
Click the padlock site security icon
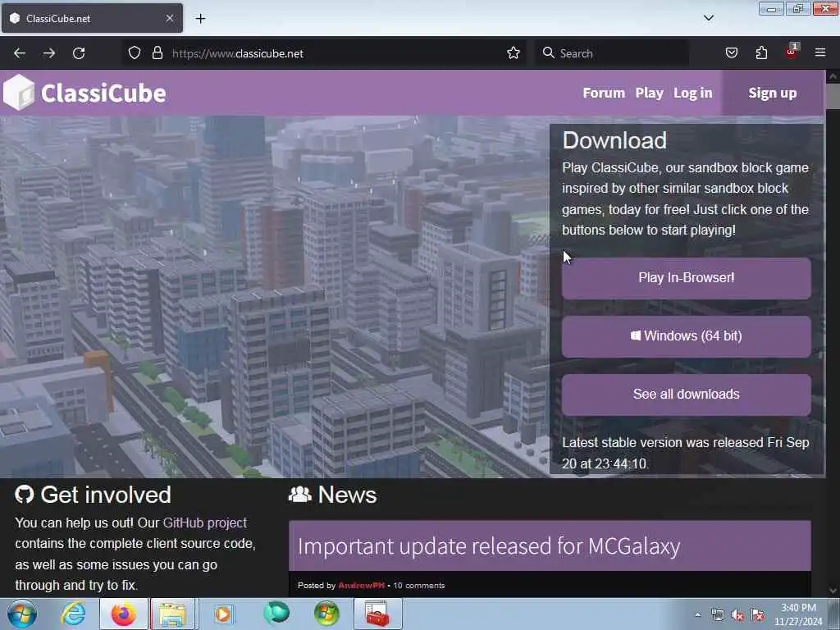pos(157,53)
